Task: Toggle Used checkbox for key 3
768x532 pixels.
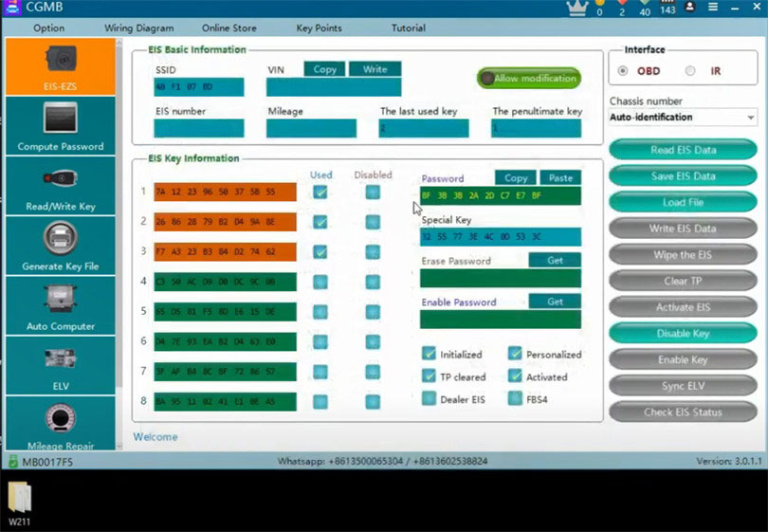Action: tap(320, 252)
